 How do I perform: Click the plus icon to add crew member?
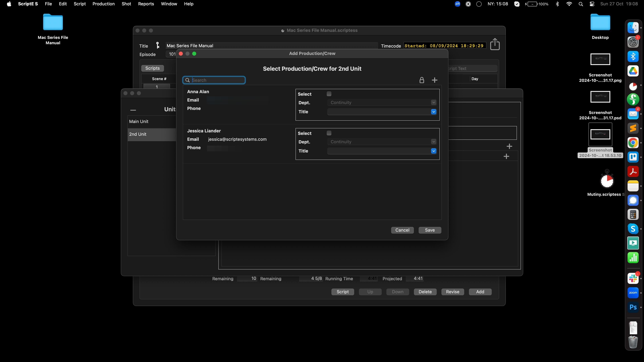tap(435, 80)
